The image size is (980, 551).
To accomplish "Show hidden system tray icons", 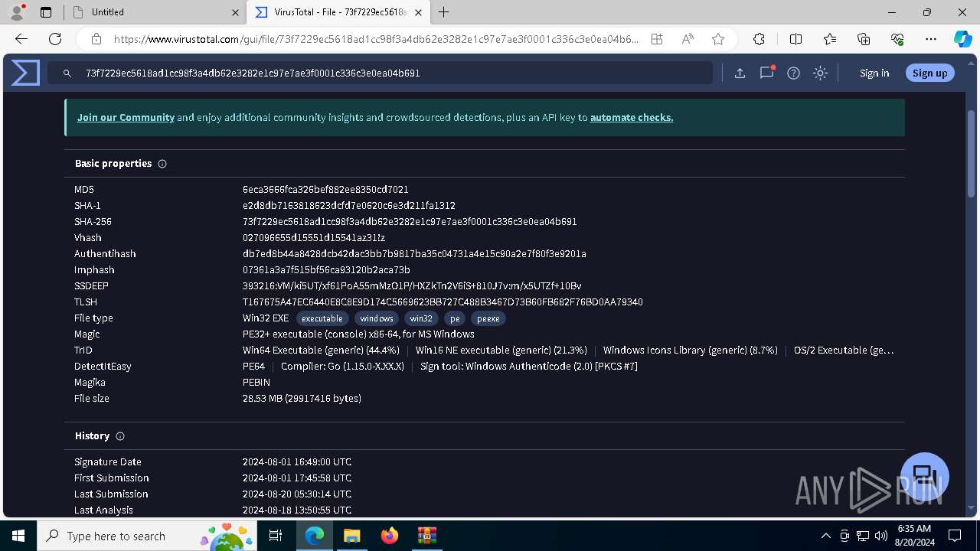I will pos(825,536).
